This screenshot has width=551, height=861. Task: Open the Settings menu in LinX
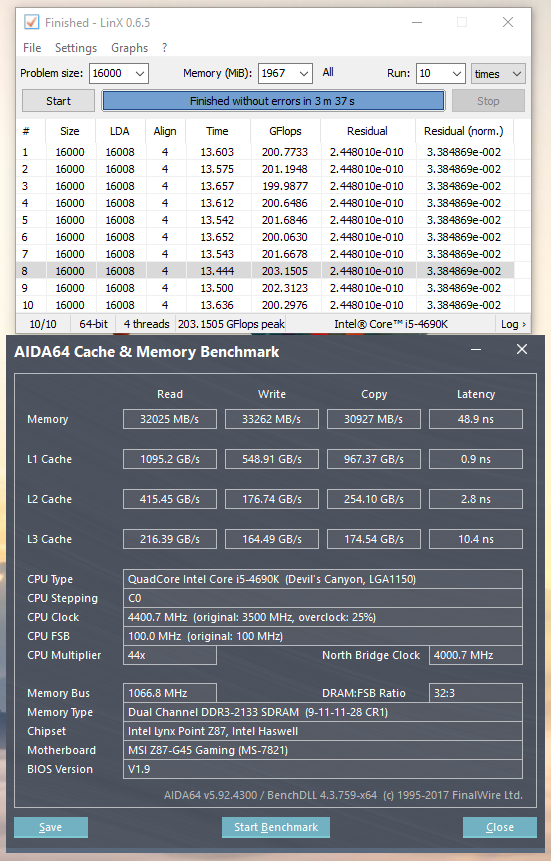tap(76, 48)
